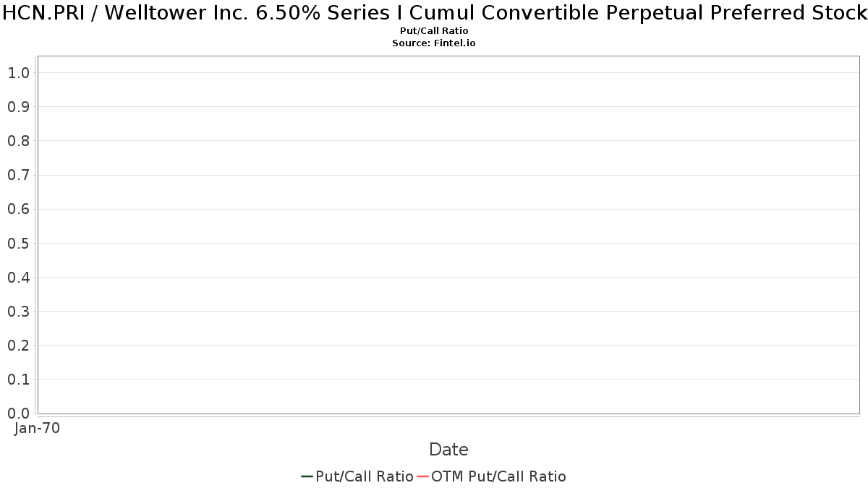The width and height of the screenshot is (868, 488).
Task: Click the red OTM Put/Call Ratio line swatch
Action: coord(422,476)
